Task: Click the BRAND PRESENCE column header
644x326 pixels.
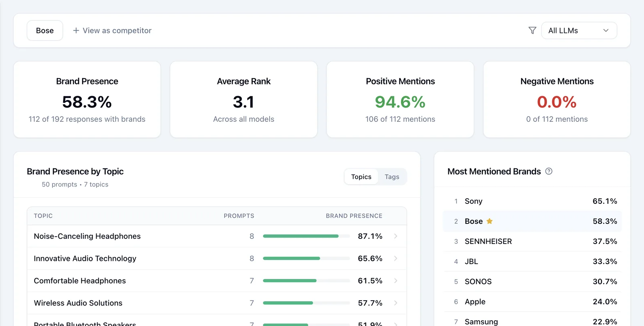Action: click(354, 216)
